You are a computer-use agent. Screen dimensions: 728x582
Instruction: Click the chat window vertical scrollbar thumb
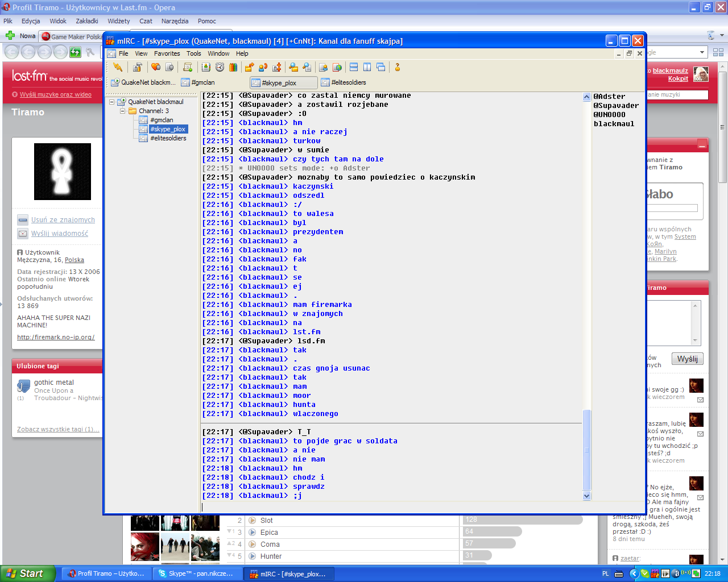(587, 449)
